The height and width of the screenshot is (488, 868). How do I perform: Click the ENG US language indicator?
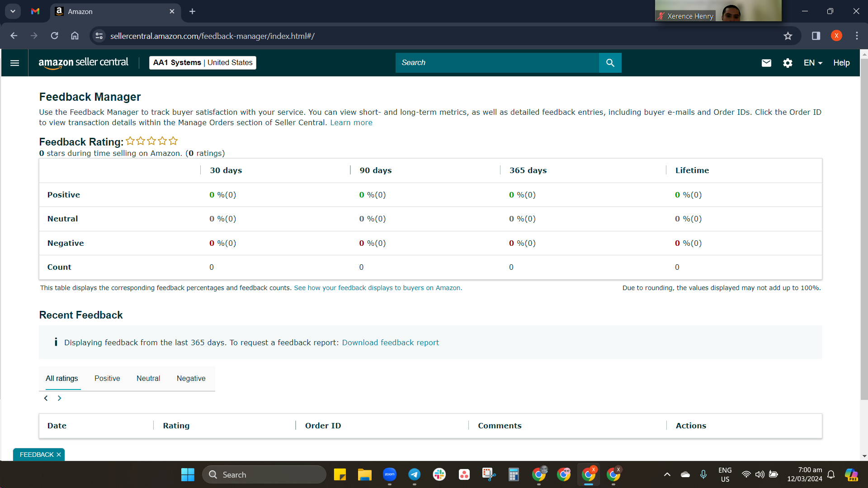(725, 474)
